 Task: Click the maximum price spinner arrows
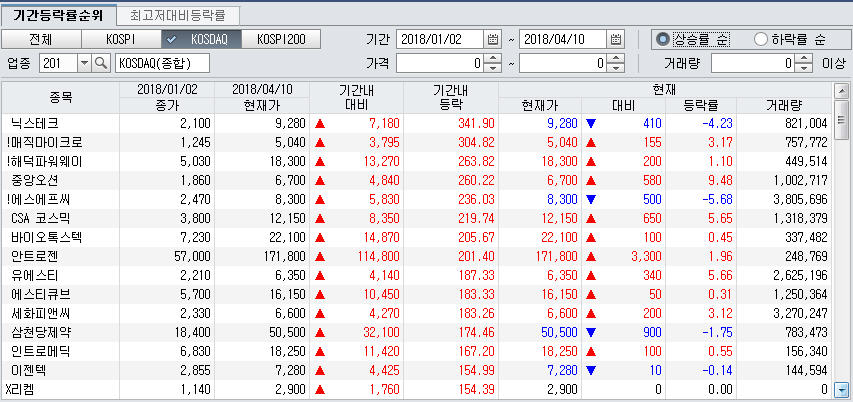coord(616,64)
